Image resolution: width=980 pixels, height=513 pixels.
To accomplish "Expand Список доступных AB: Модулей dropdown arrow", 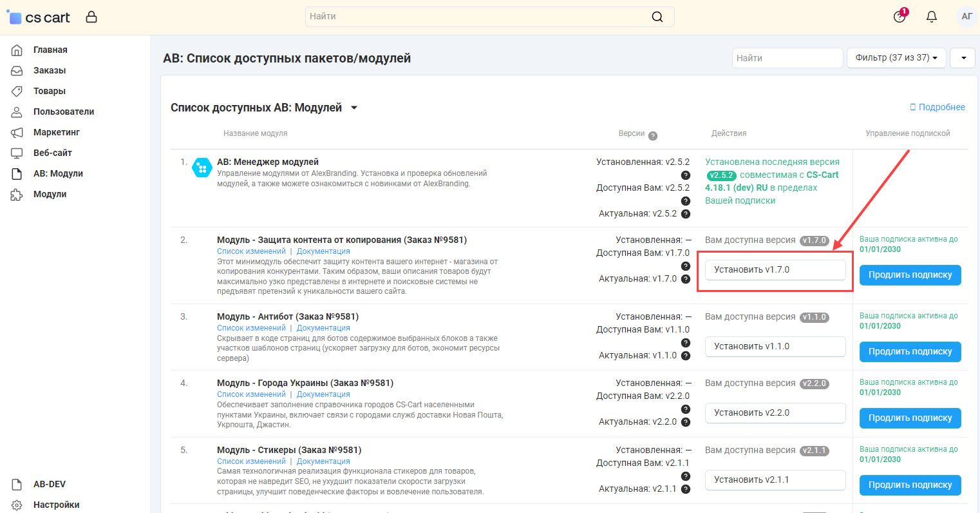I will pos(354,108).
